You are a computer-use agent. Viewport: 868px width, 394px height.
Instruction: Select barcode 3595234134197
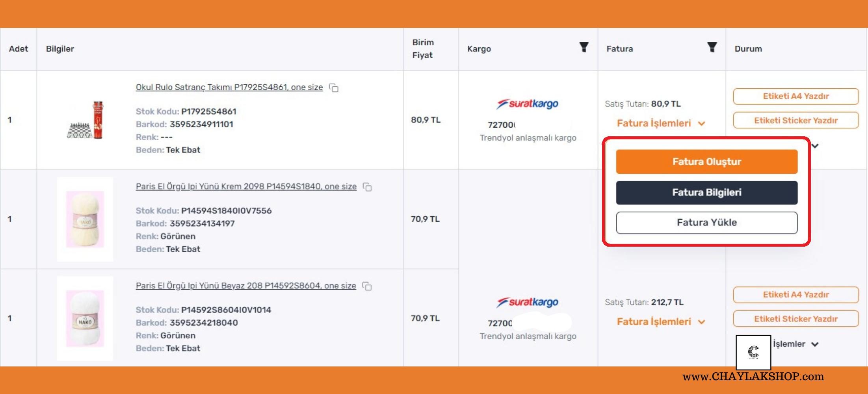[x=202, y=224]
